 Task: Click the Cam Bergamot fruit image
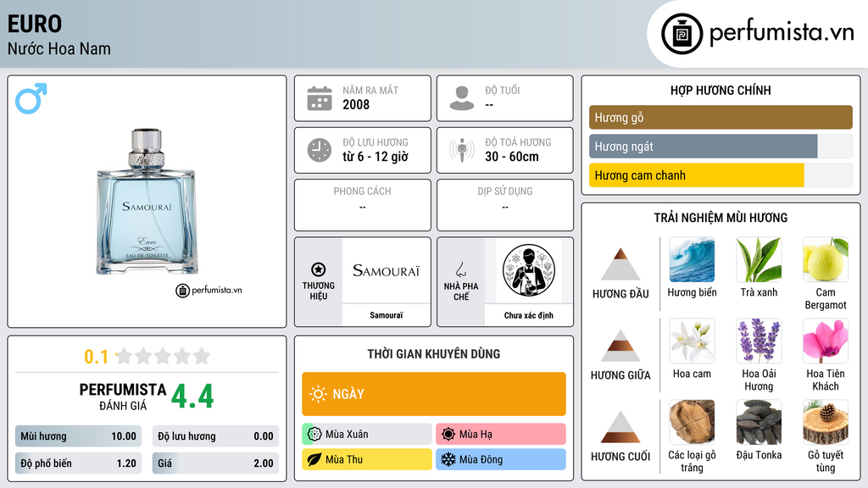tap(826, 260)
